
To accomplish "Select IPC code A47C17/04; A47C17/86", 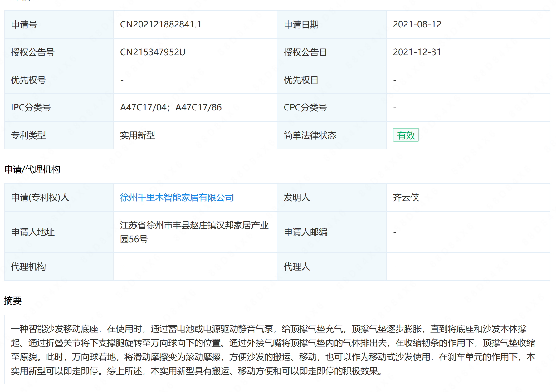I will [x=171, y=108].
